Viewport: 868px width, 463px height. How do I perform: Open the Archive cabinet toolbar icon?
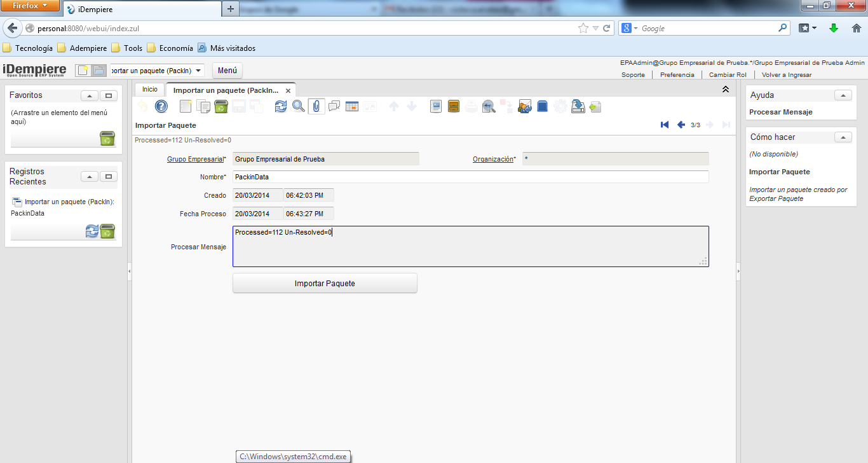click(454, 106)
